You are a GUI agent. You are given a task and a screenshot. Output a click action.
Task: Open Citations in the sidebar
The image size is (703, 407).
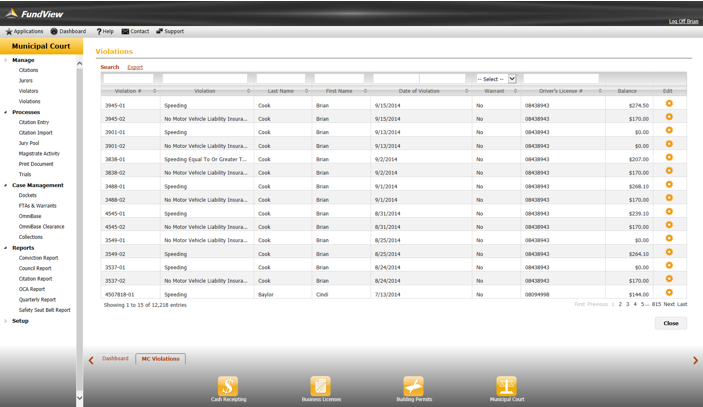coord(28,70)
